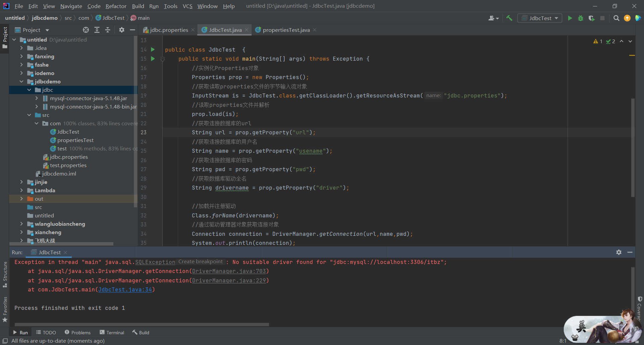The height and width of the screenshot is (345, 644).
Task: Open user account icon menu
Action: pos(493,18)
